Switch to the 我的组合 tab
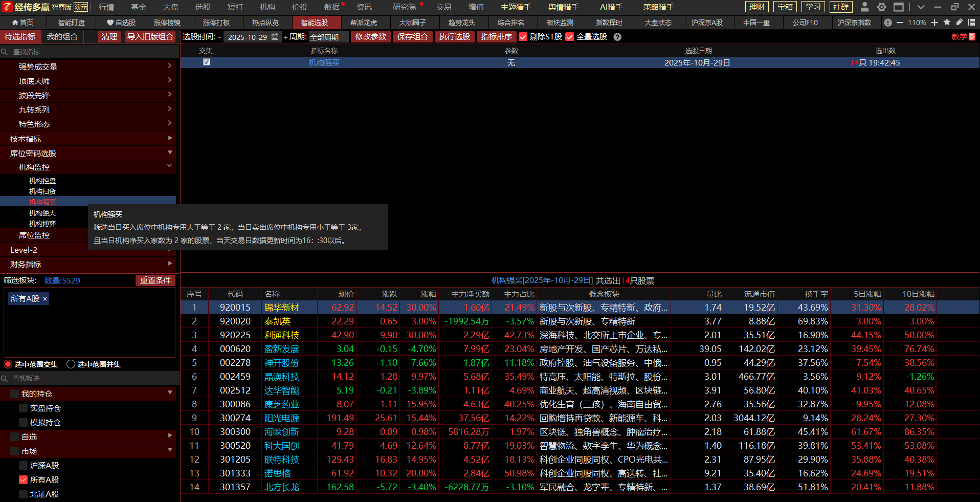Viewport: 980px width, 502px height. click(62, 37)
